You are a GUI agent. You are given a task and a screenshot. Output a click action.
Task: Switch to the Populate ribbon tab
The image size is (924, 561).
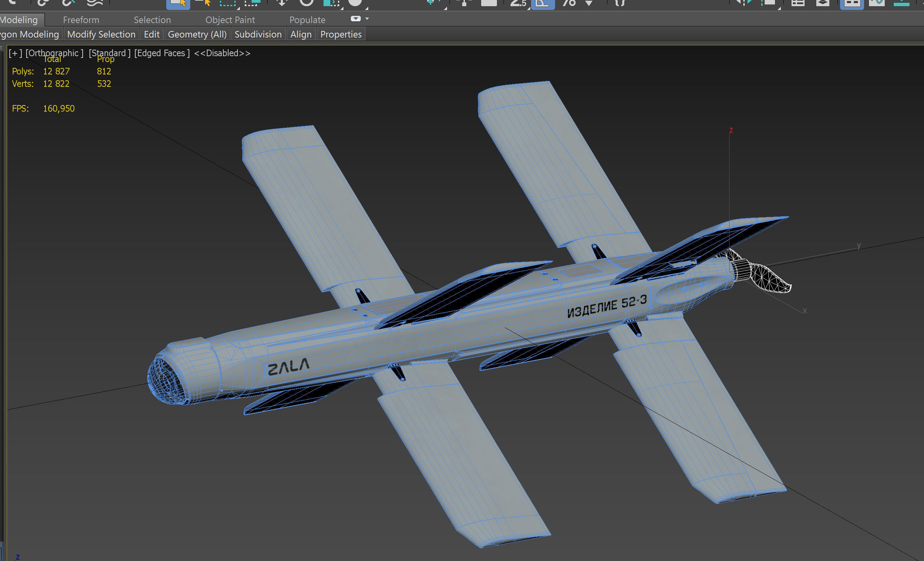[x=307, y=20]
